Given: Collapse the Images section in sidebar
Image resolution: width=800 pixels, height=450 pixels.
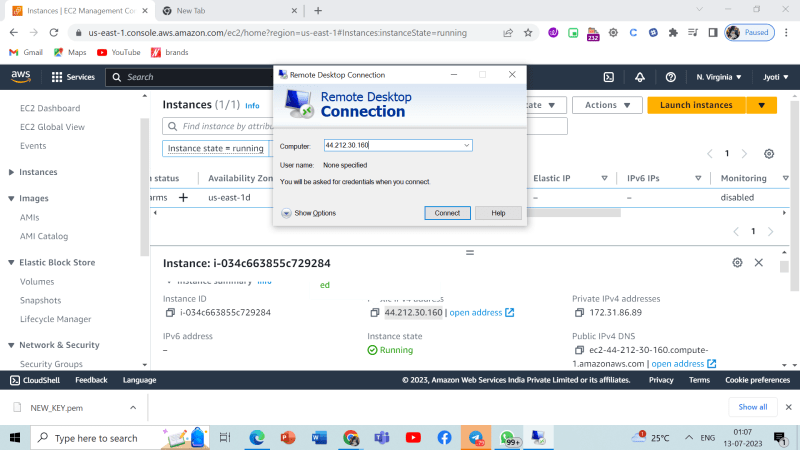Looking at the screenshot, I should [x=11, y=198].
